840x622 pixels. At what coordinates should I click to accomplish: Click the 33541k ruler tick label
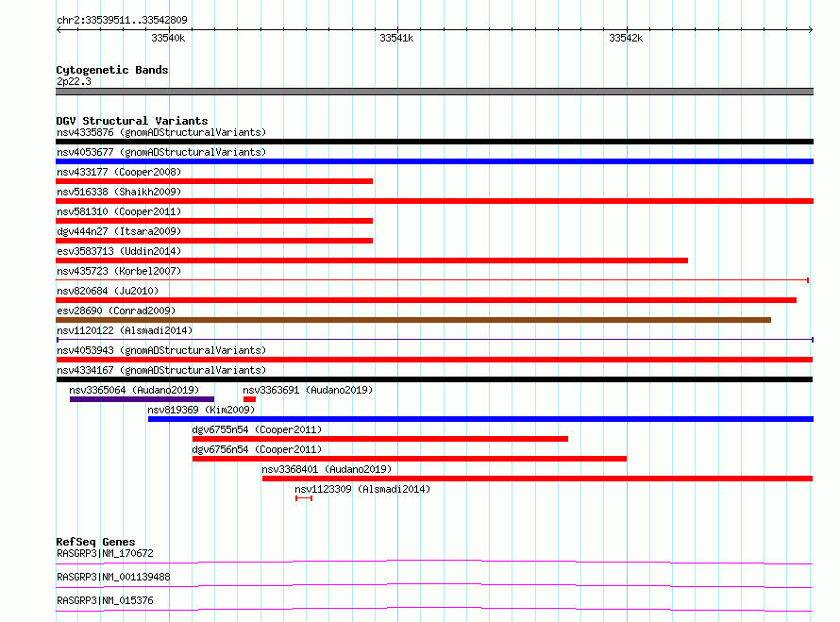click(396, 38)
